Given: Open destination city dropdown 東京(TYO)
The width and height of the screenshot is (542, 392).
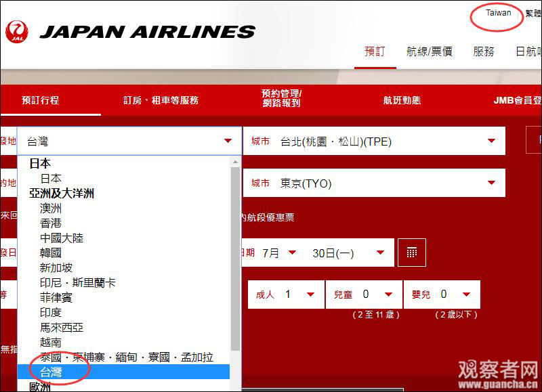Looking at the screenshot, I should [374, 183].
